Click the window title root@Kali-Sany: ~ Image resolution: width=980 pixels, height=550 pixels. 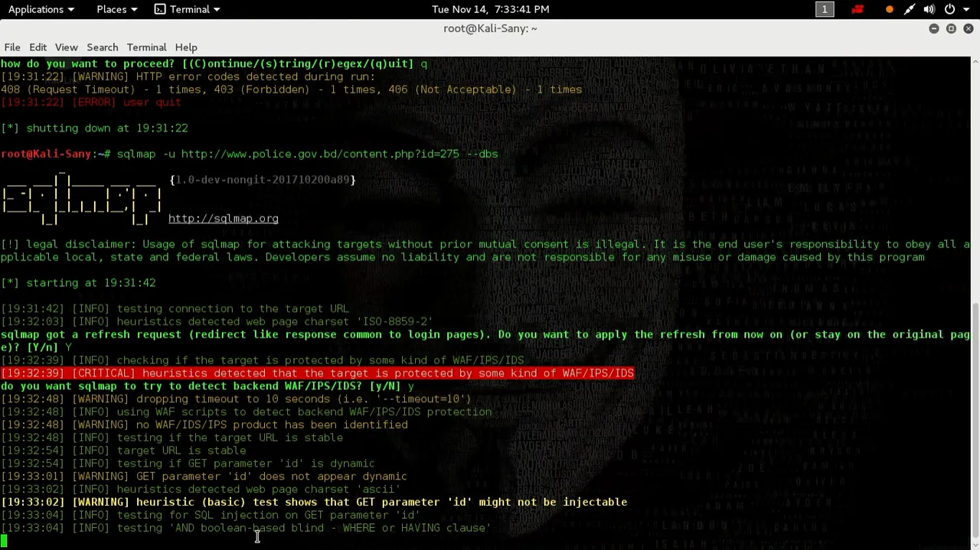click(490, 28)
